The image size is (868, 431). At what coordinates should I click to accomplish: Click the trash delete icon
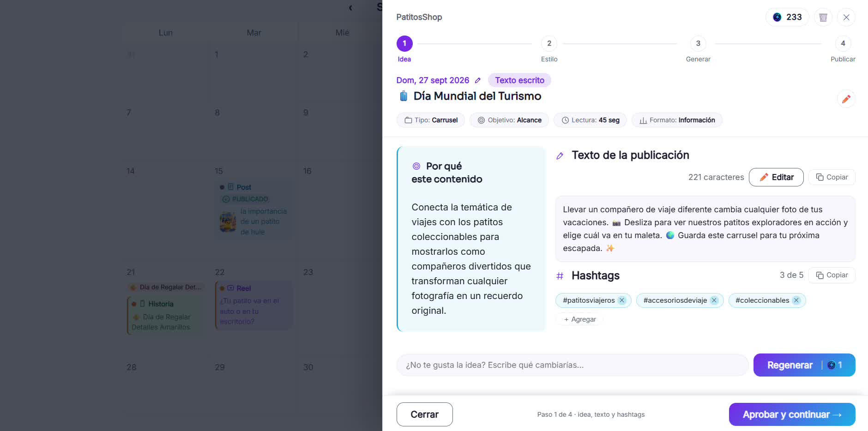click(x=823, y=17)
